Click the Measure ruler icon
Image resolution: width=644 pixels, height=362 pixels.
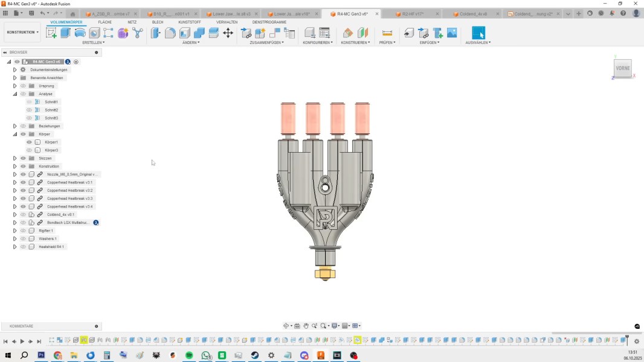tap(387, 33)
